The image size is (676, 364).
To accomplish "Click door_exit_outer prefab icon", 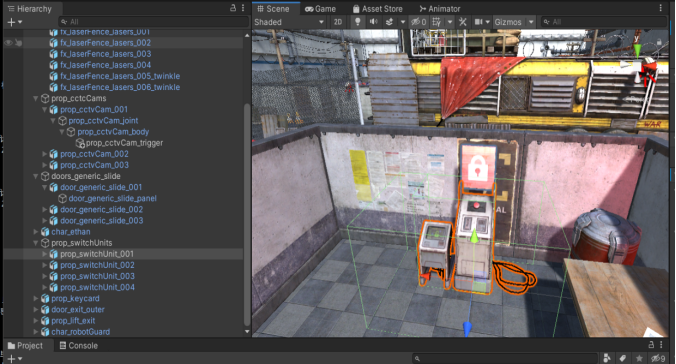I will [x=45, y=310].
